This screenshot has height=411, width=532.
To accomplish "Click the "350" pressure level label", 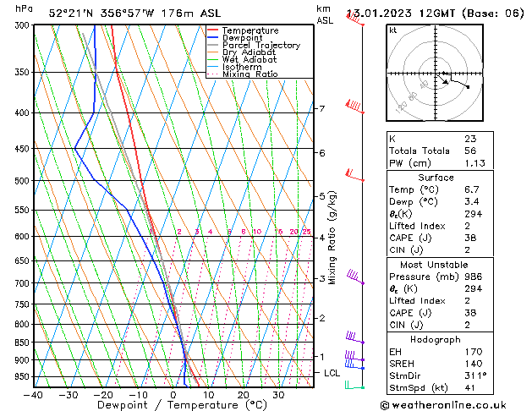I will point(24,72).
